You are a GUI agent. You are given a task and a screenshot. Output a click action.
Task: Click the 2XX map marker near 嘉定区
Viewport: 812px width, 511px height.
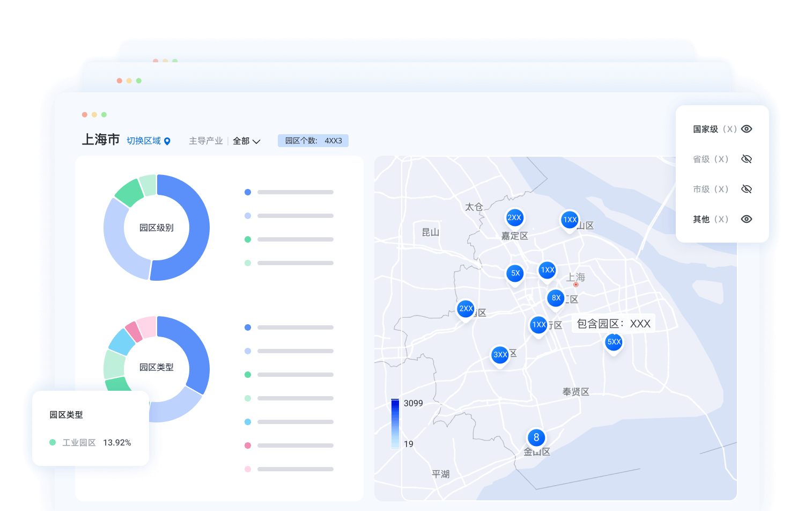(514, 218)
